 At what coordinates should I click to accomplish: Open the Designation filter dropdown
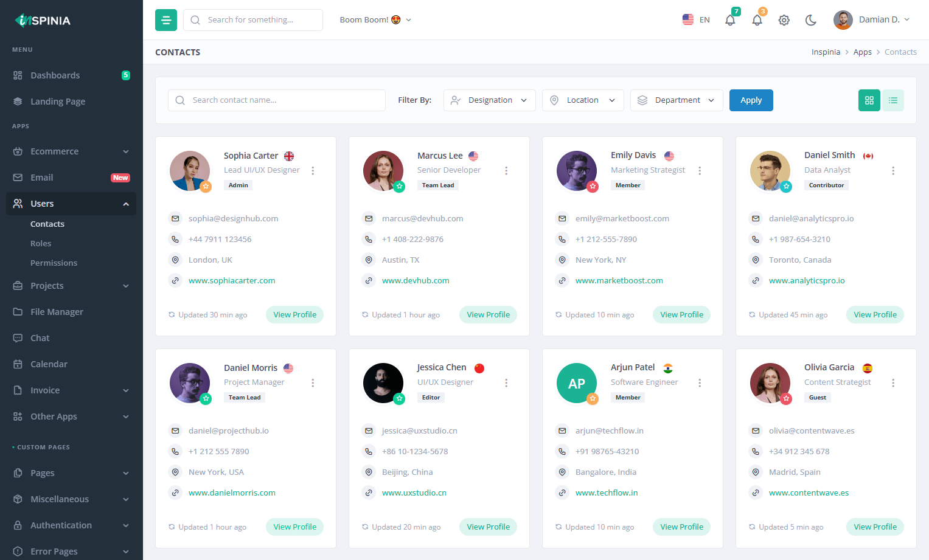[x=489, y=100]
